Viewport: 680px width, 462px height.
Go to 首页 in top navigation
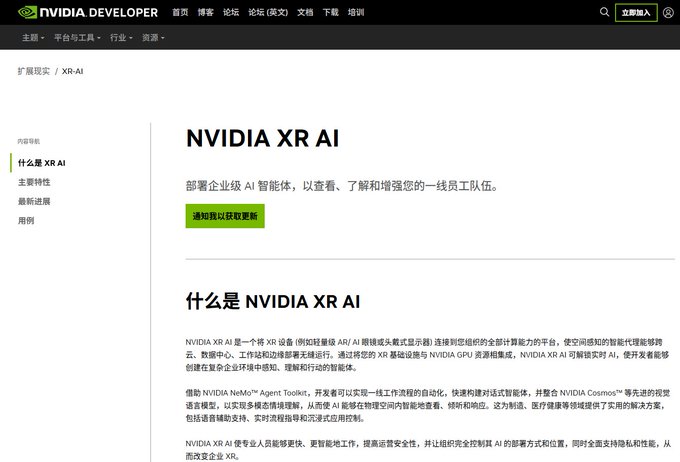(180, 12)
